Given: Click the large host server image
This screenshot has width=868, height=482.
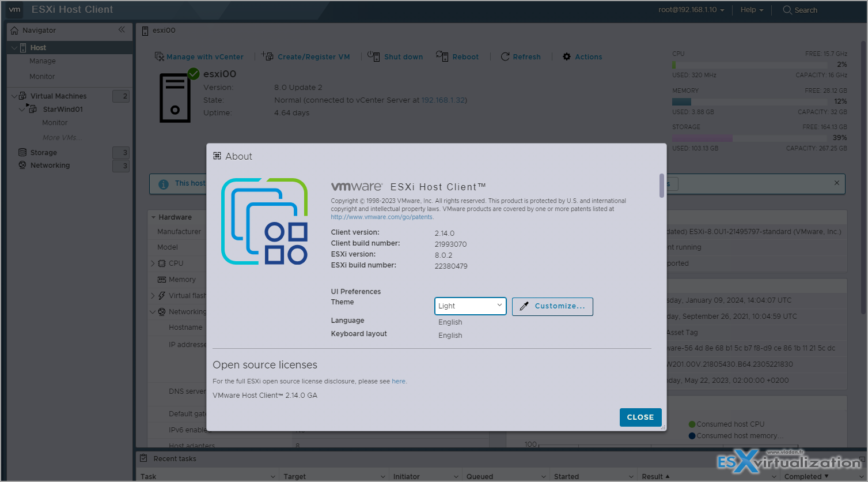Looking at the screenshot, I should point(175,98).
